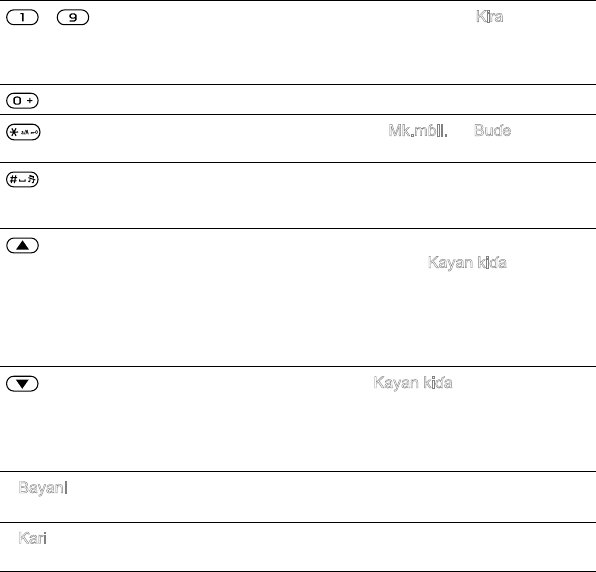Click the divider line below the 0 + key row
This screenshot has height=572, width=596.
pos(298,114)
